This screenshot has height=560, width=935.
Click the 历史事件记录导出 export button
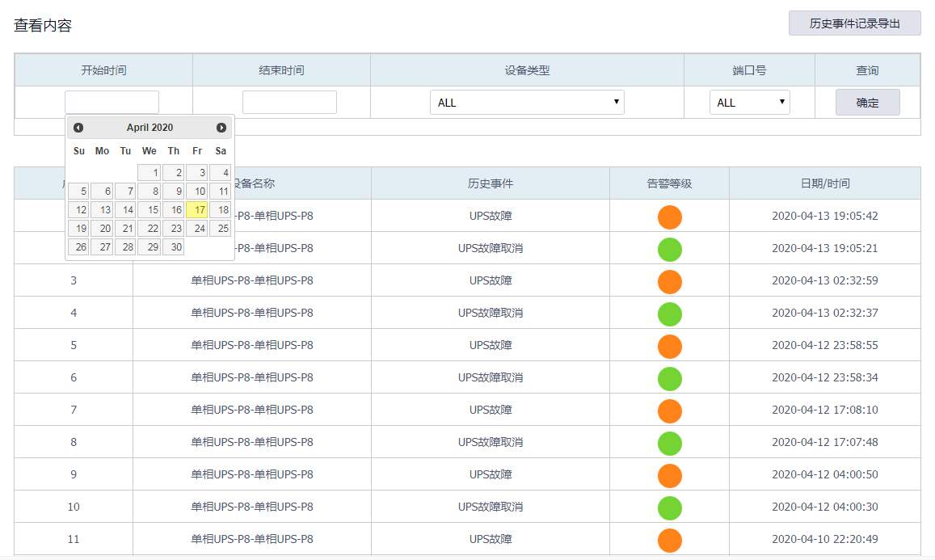coord(854,23)
